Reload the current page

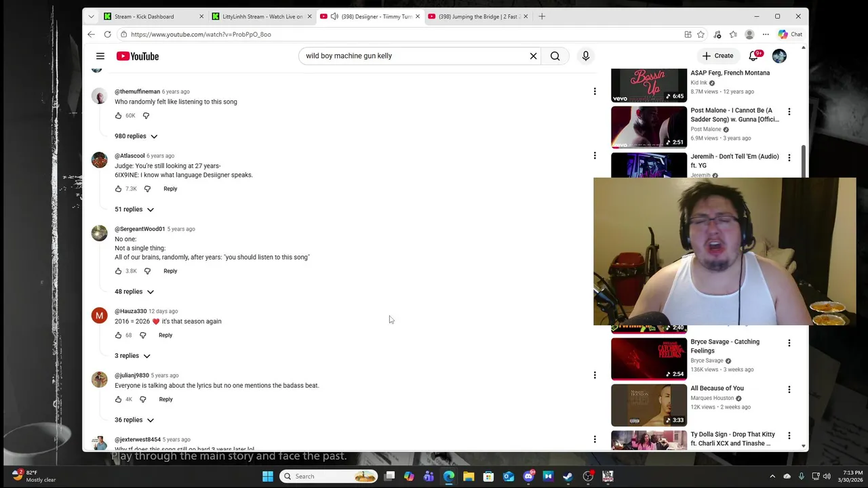click(108, 34)
